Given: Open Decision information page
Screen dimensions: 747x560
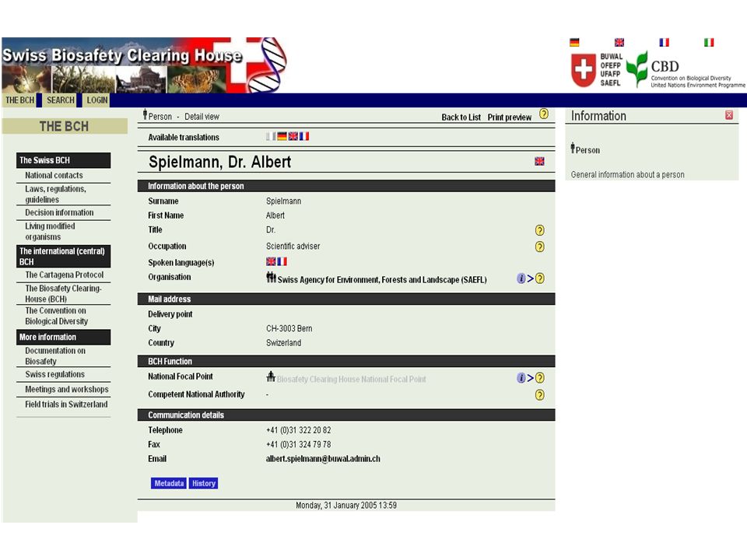Looking at the screenshot, I should tap(59, 212).
